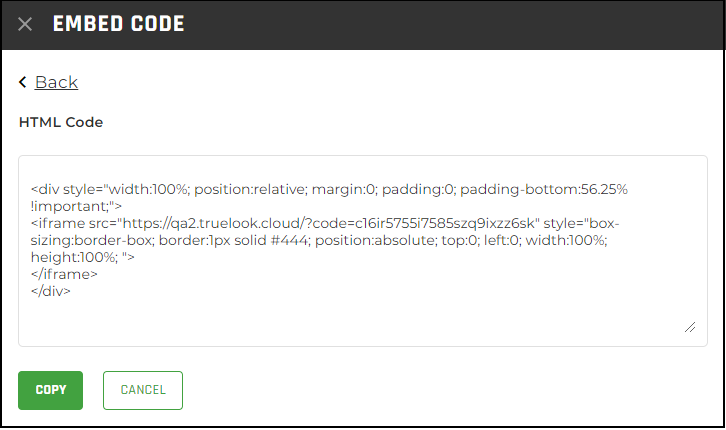The height and width of the screenshot is (430, 726).
Task: Click the iframe src attribute text
Action: click(x=285, y=223)
